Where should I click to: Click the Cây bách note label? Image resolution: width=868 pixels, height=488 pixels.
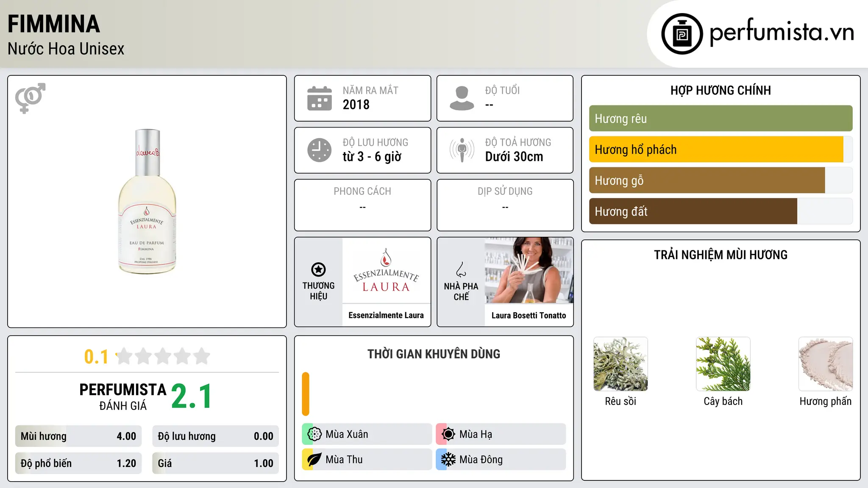tap(723, 401)
